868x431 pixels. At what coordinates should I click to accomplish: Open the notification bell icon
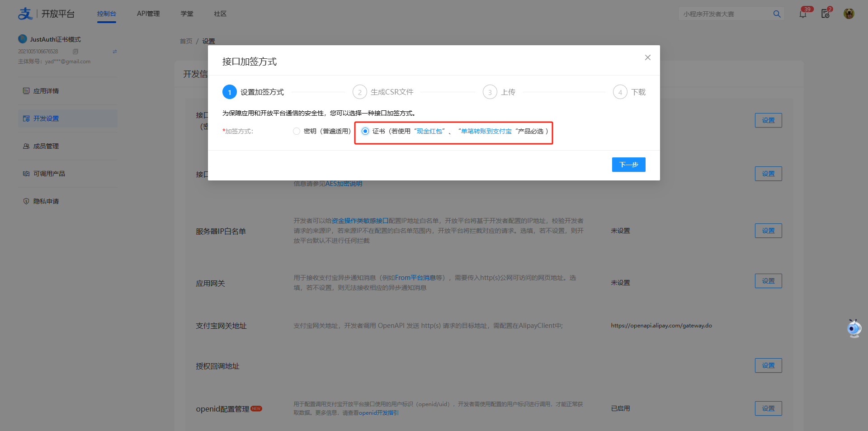point(803,14)
